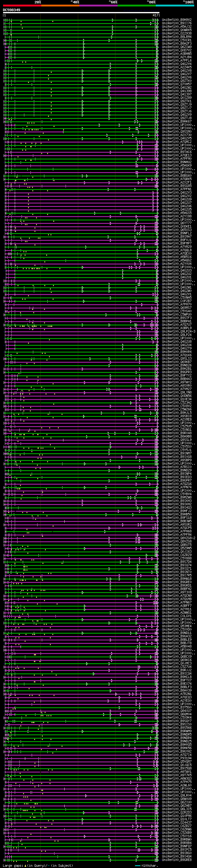Click the white query sequence ruler bar
197x868 pixels.
tap(81, 13)
